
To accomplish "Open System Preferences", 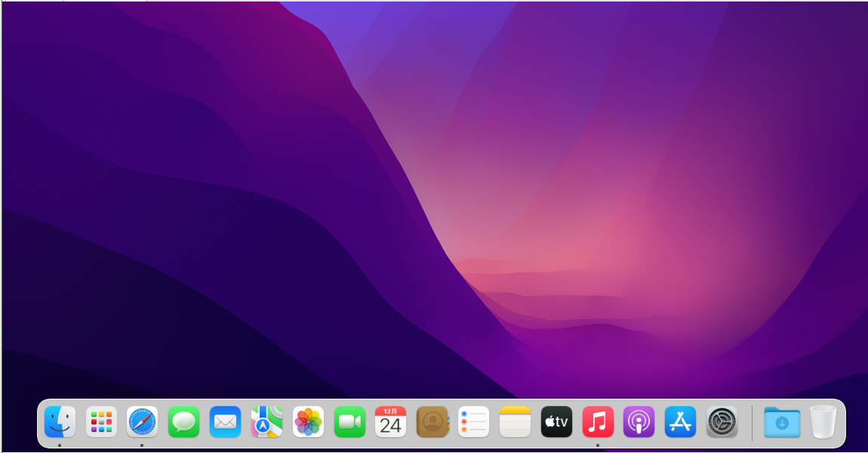I will click(722, 422).
